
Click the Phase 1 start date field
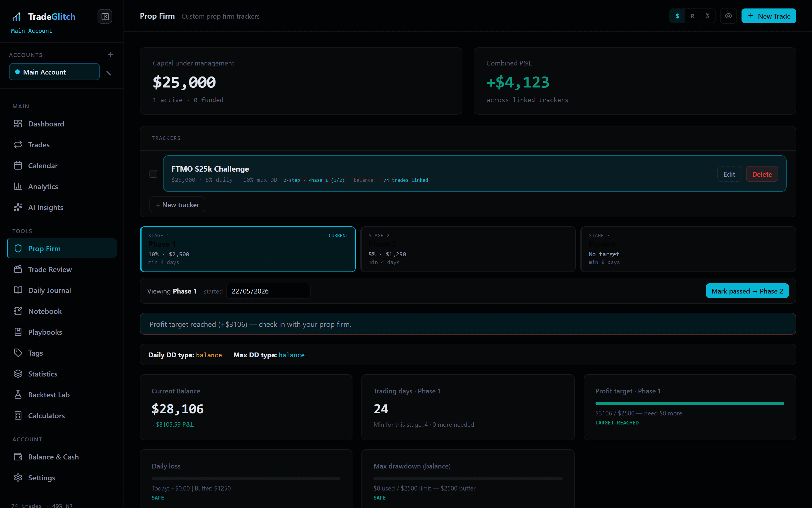pyautogui.click(x=268, y=291)
